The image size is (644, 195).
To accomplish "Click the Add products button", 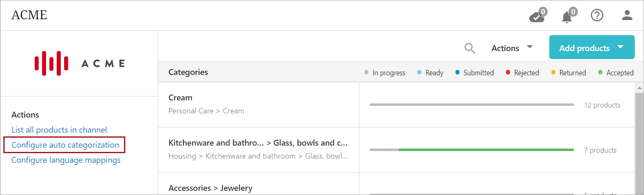I will click(584, 48).
